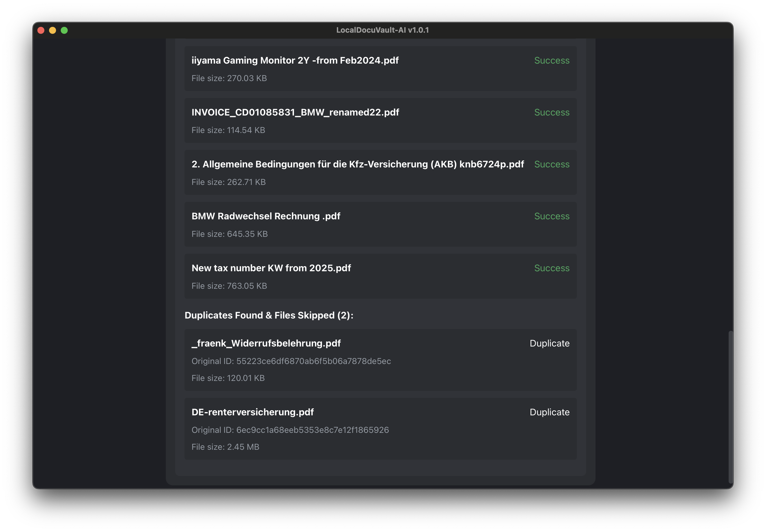Select _fraenk_Widerrufsbelehrung.pdf filename

(266, 343)
